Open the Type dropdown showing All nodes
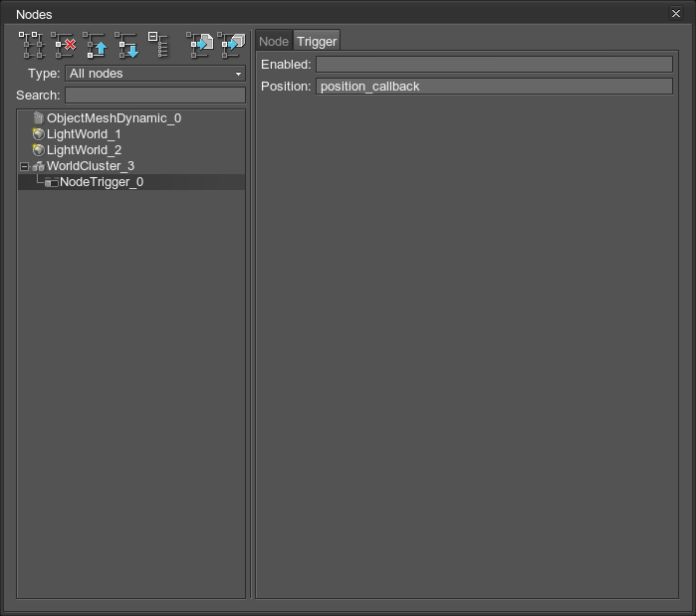Viewport: 696px width, 616px height. [x=155, y=74]
